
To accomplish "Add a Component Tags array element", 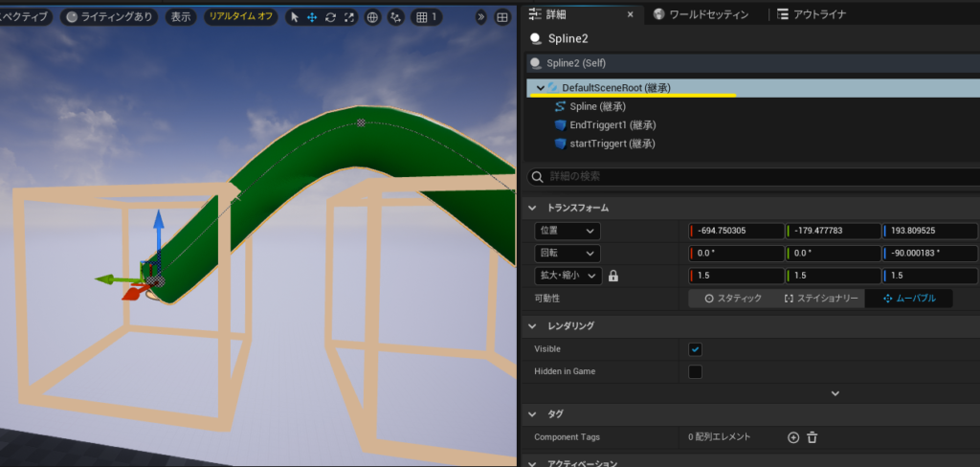I will point(792,437).
